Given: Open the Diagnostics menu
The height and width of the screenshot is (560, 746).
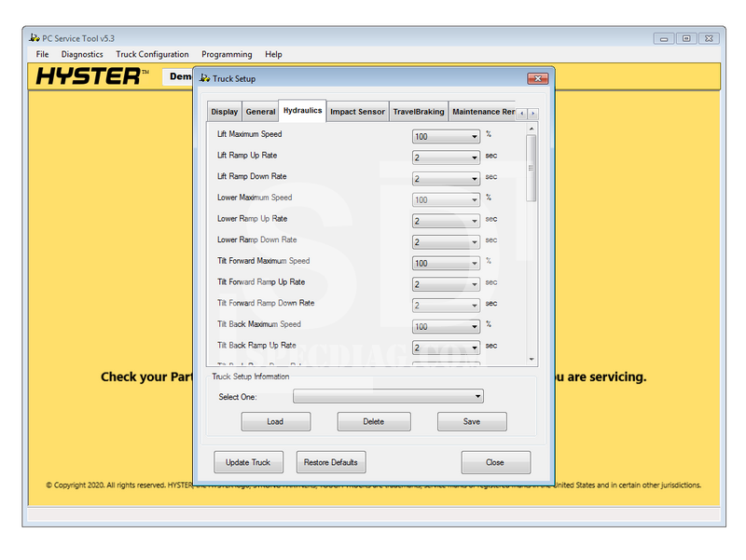Looking at the screenshot, I should point(82,55).
